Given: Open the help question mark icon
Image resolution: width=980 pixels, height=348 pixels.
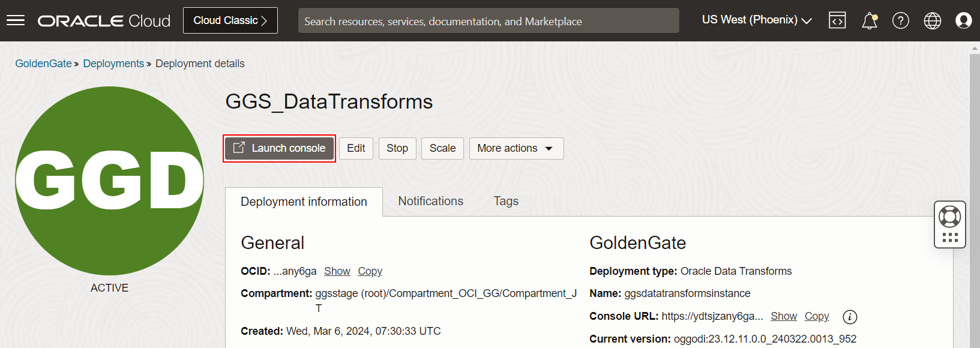Looking at the screenshot, I should click(901, 21).
